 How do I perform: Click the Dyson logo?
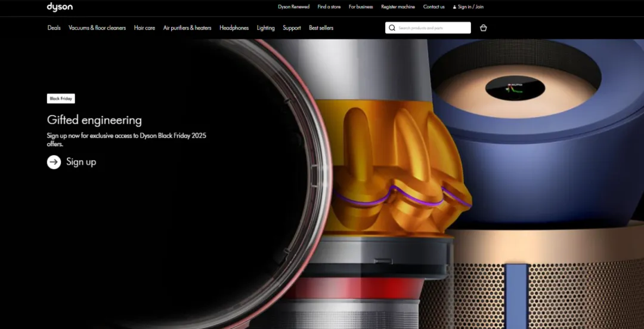60,7
